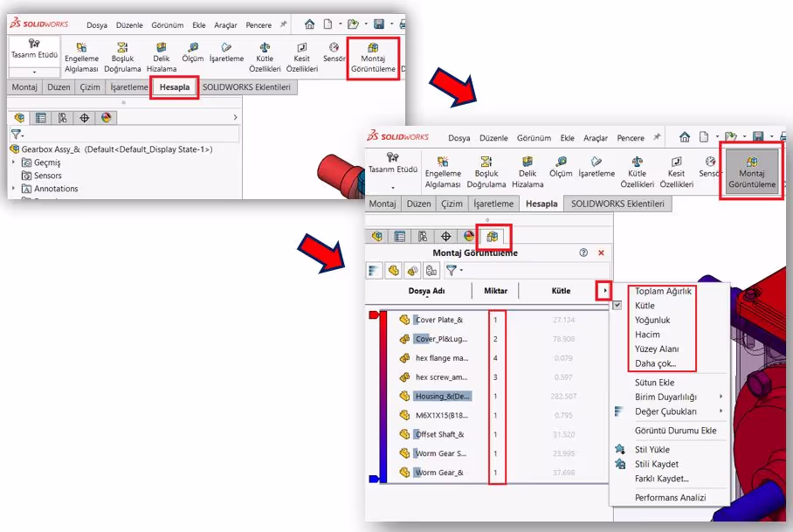793x532 pixels.
Task: Open Araçlar menu in lower window
Action: tap(596, 137)
